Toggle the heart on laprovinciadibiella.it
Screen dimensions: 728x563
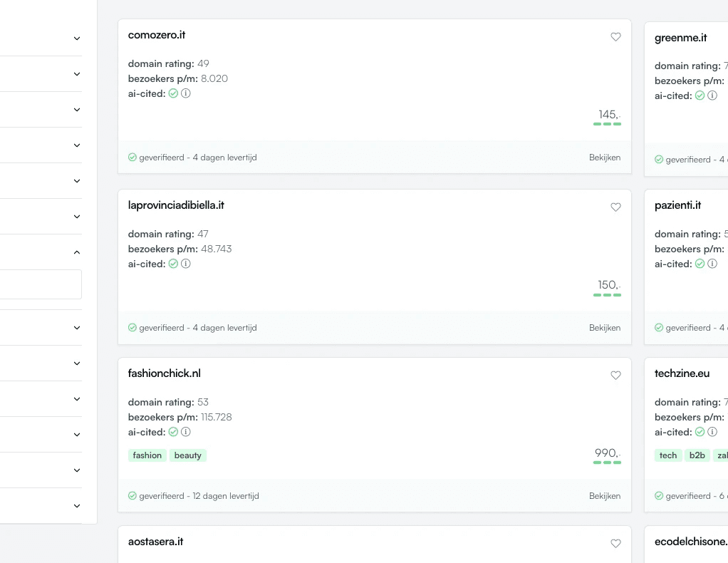615,207
